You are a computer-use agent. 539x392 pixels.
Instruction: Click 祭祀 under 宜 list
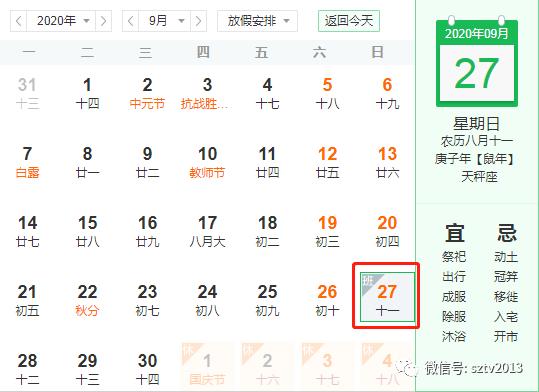pos(454,257)
